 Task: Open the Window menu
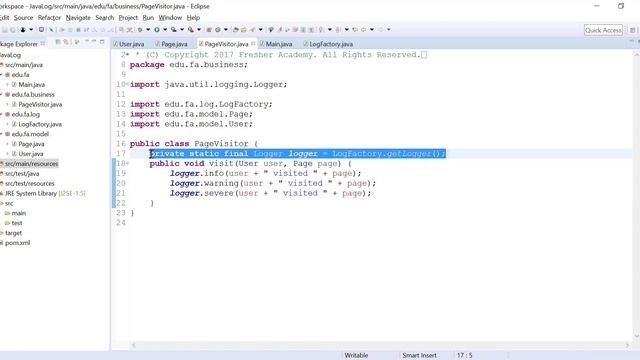coord(170,18)
